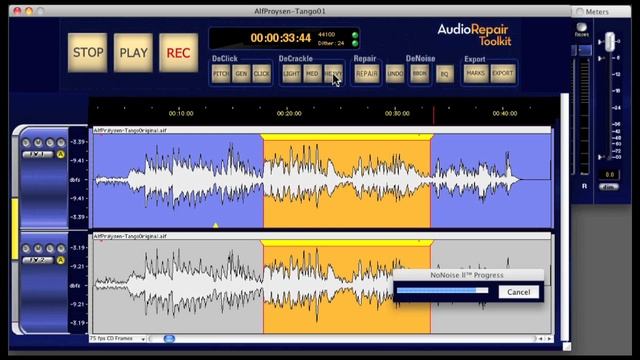The height and width of the screenshot is (360, 640).
Task: Click the yellow triangle marker below track 1
Action: (x=216, y=225)
